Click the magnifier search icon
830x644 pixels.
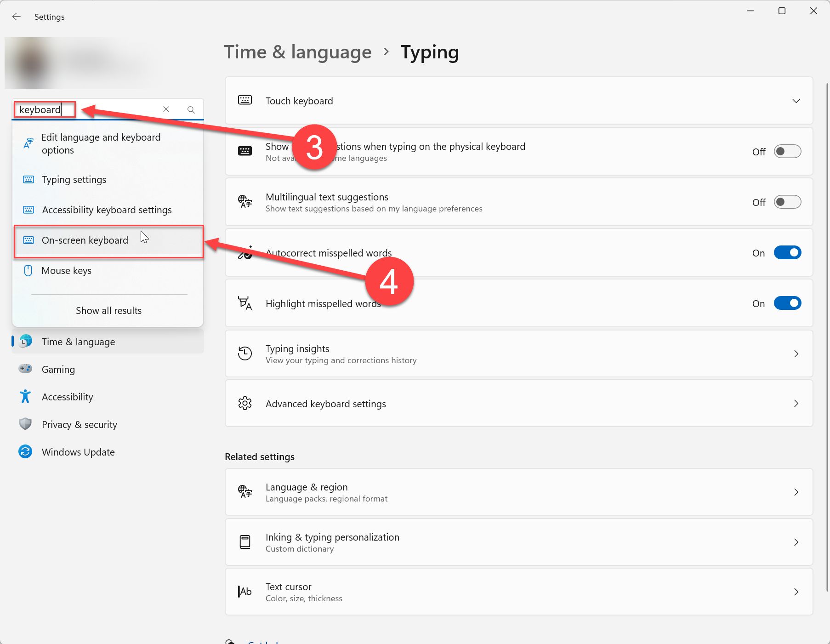pos(191,110)
